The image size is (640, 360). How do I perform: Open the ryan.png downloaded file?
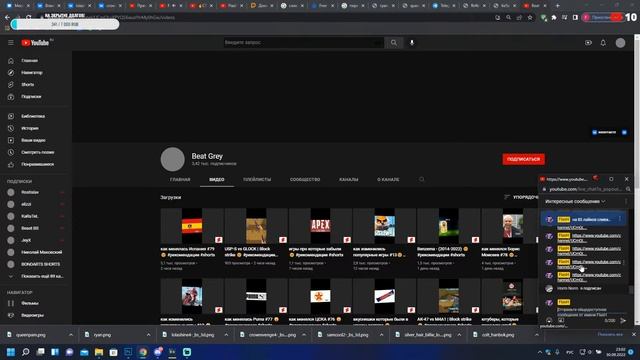click(x=102, y=335)
